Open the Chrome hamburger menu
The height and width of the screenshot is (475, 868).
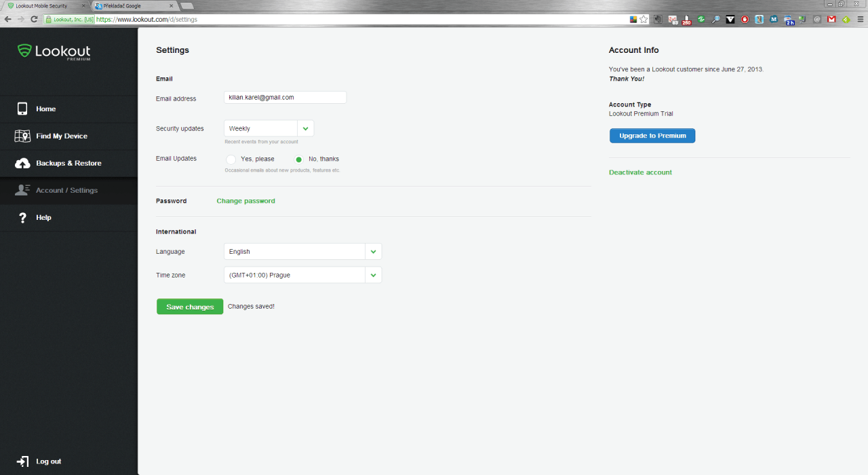[x=860, y=20]
